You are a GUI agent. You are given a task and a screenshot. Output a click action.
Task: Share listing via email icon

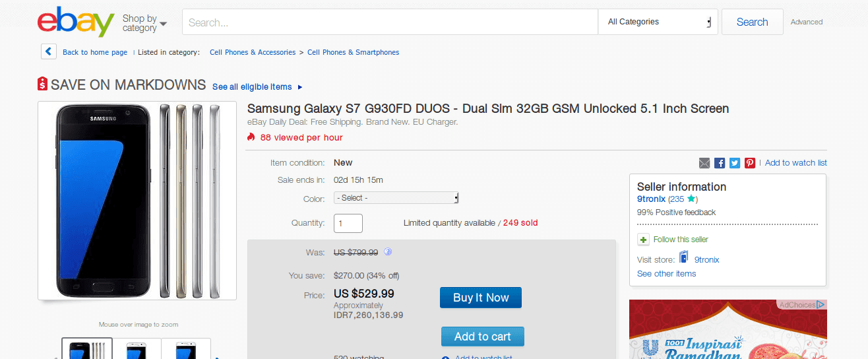click(704, 163)
